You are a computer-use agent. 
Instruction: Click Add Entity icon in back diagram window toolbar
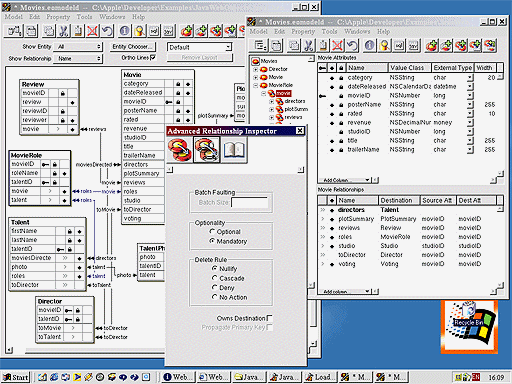point(187,31)
